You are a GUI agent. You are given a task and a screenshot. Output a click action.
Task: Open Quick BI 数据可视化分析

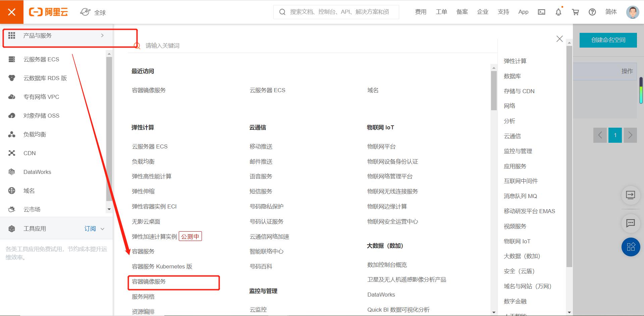point(398,310)
